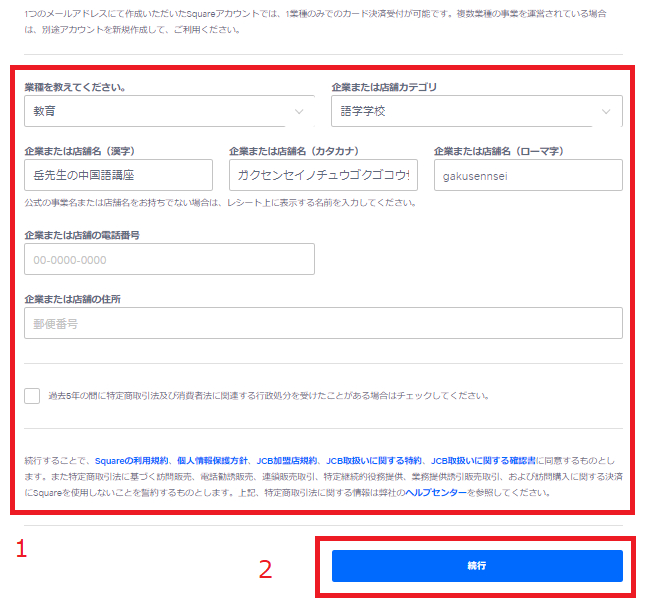Open the 業種 dropdown showing 教育
The height and width of the screenshot is (601, 665).
pyautogui.click(x=169, y=111)
